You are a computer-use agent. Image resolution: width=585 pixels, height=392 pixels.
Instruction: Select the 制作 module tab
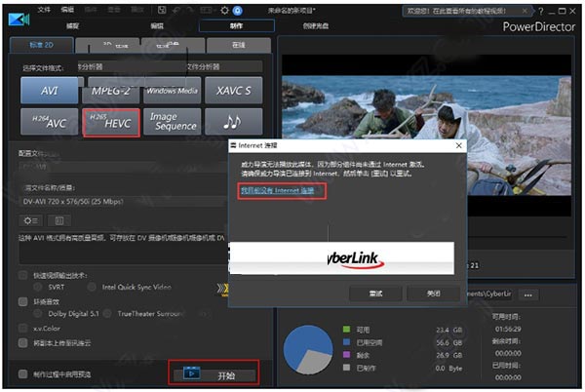point(237,25)
